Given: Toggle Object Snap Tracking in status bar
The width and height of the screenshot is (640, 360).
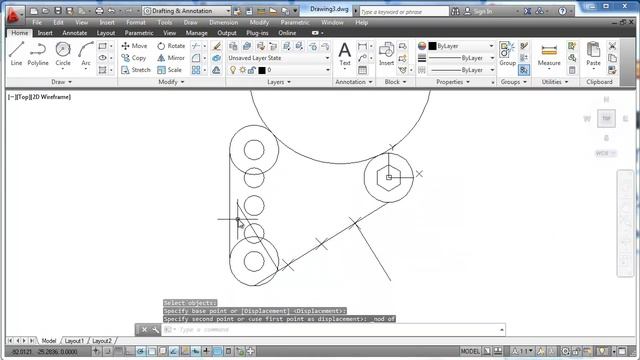Looking at the screenshot, I should 173,351.
